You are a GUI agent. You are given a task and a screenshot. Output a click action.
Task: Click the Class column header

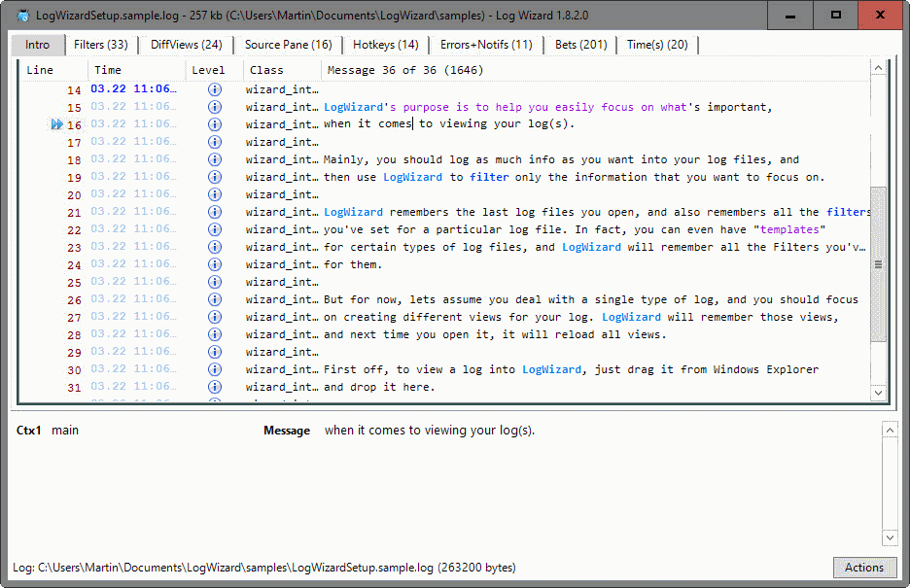282,70
